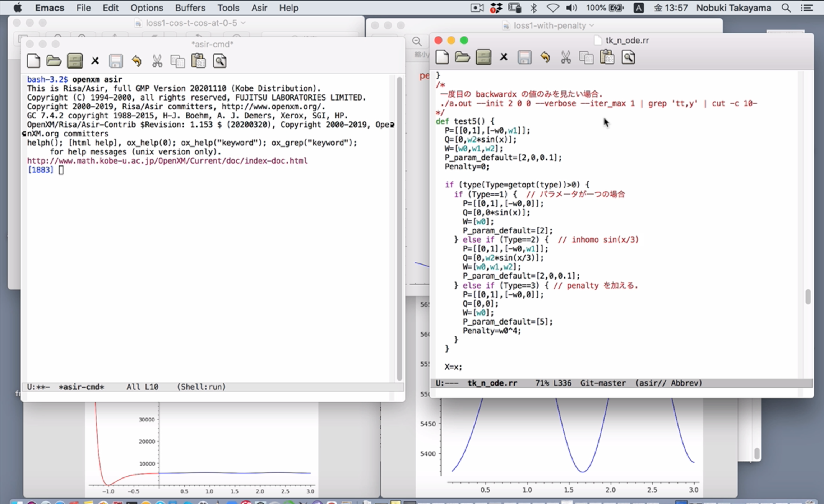
Task: Click *asir-cmd* buffer name in mode line
Action: pos(81,387)
